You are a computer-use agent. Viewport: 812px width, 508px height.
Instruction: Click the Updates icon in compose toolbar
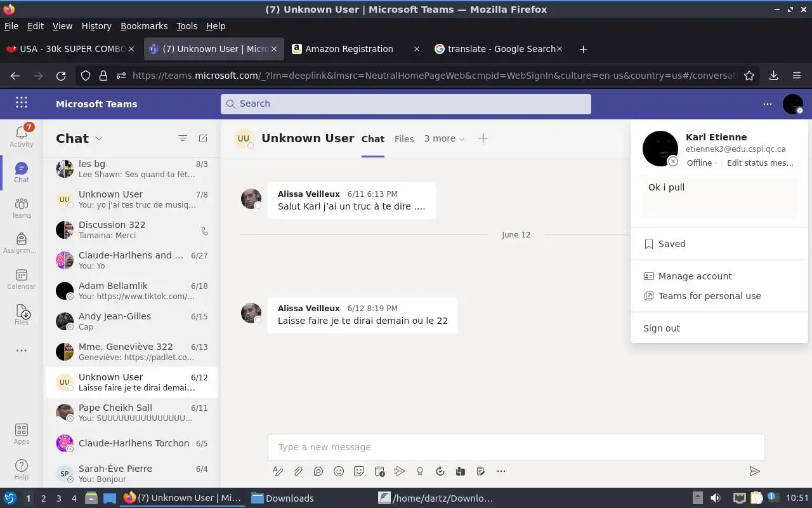pos(440,471)
